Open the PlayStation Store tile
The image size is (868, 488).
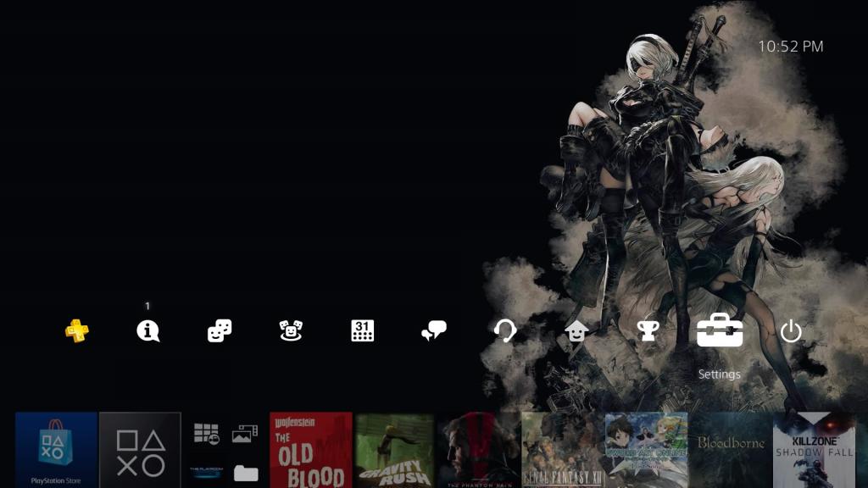(x=56, y=450)
